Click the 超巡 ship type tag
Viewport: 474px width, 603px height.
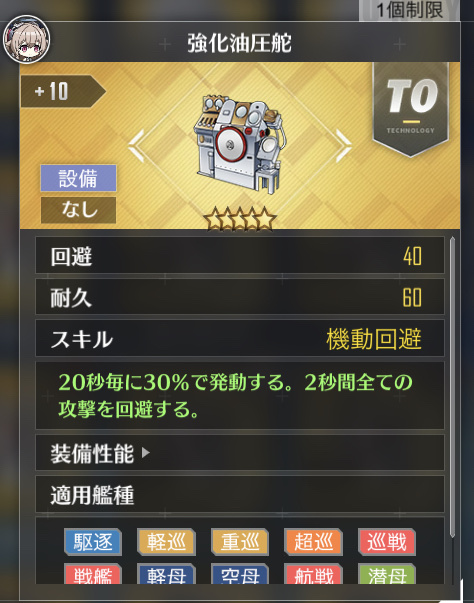pos(313,542)
